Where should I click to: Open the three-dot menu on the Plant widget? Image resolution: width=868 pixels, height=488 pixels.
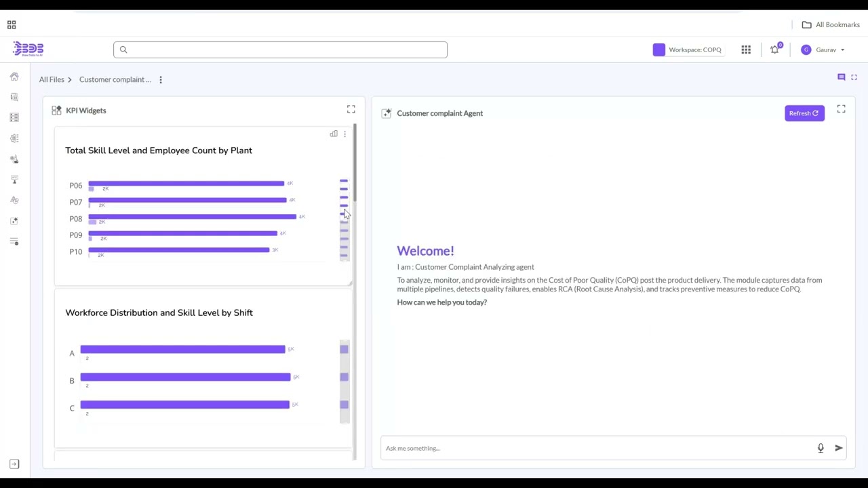[x=344, y=134]
